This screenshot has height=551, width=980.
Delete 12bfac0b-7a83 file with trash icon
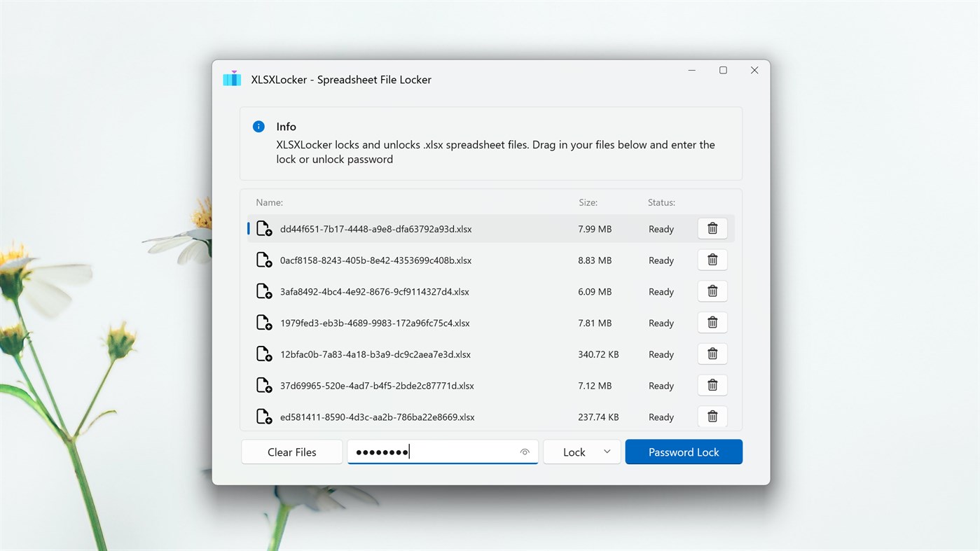[712, 354]
